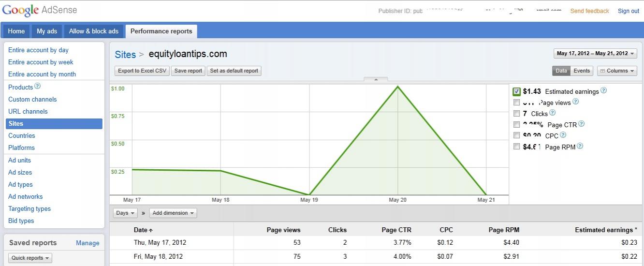
Task: Switch to Events view toggle
Action: point(582,71)
